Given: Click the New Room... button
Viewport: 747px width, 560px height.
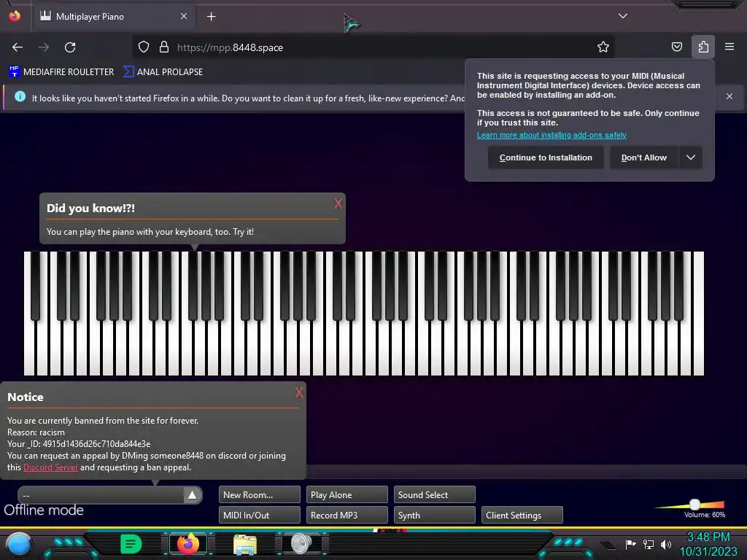Looking at the screenshot, I should coord(260,495).
